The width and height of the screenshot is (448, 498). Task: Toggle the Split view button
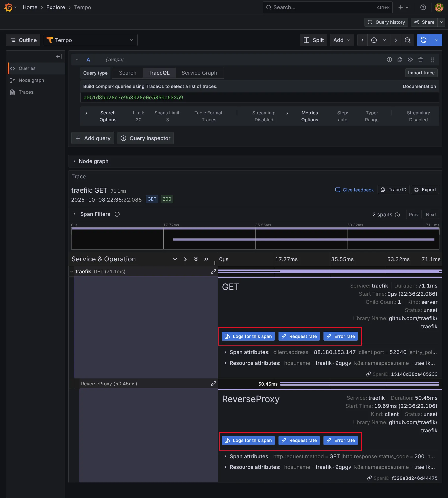(313, 40)
